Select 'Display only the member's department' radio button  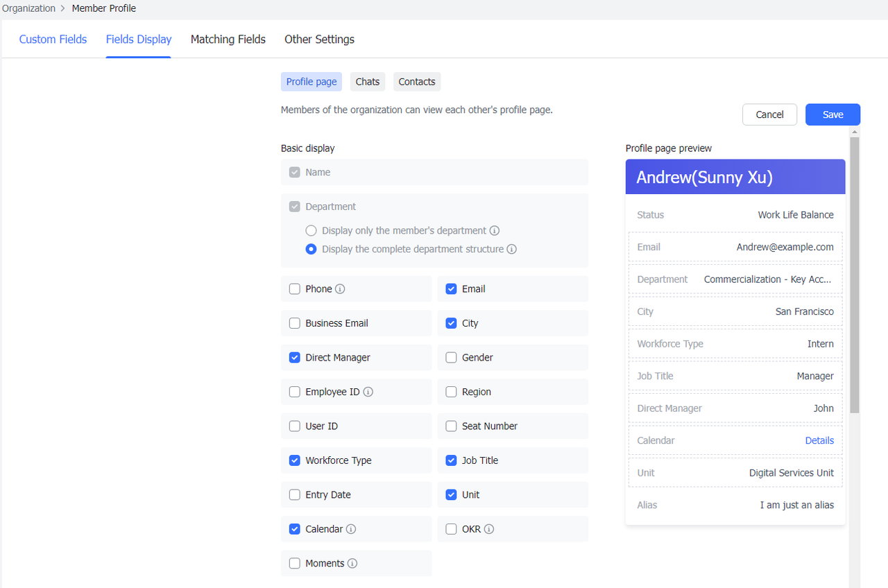pyautogui.click(x=311, y=230)
